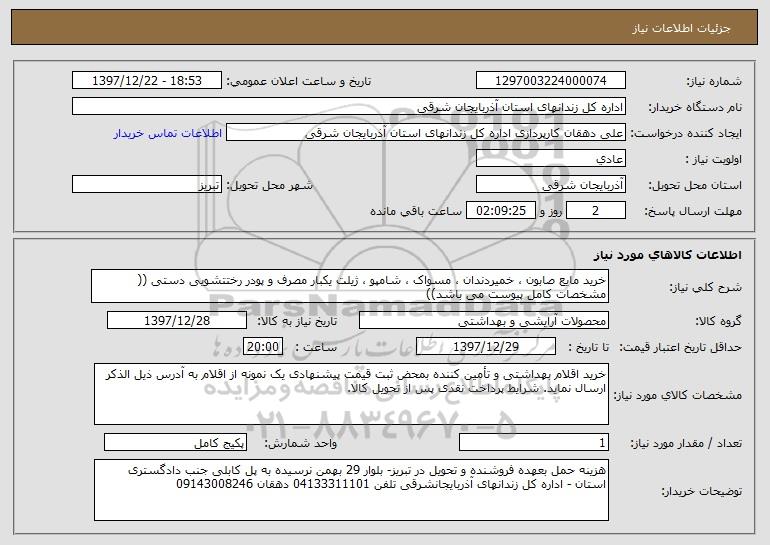Image resolution: width=770 pixels, height=545 pixels.
Task: Click the remaining days field showing 2
Action: pyautogui.click(x=596, y=211)
